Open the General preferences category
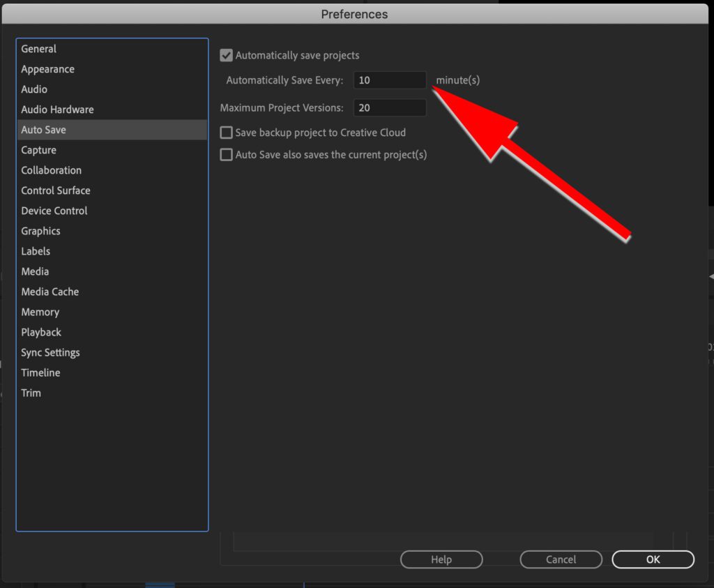The image size is (714, 588). [112, 49]
